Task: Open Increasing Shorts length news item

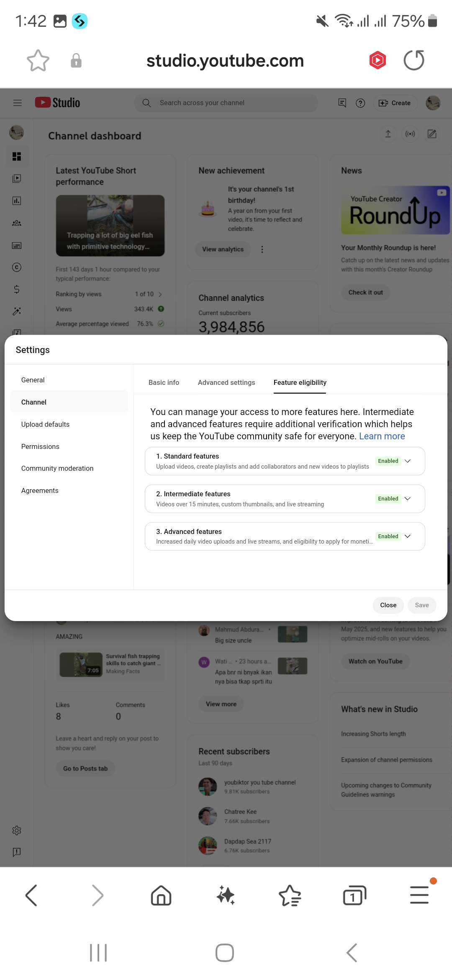Action: [373, 734]
